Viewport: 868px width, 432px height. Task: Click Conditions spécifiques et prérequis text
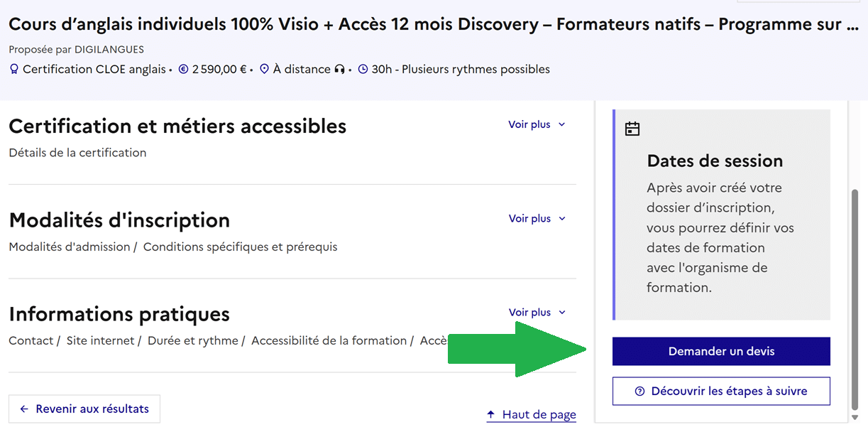point(240,247)
